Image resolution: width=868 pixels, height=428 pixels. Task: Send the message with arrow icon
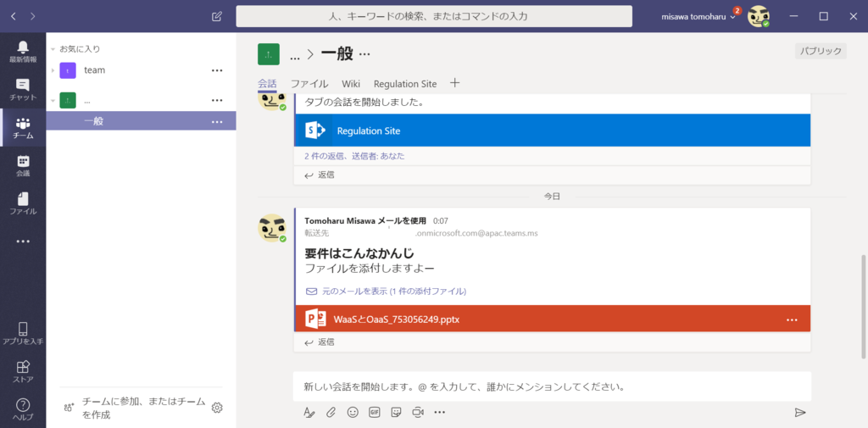coord(800,412)
